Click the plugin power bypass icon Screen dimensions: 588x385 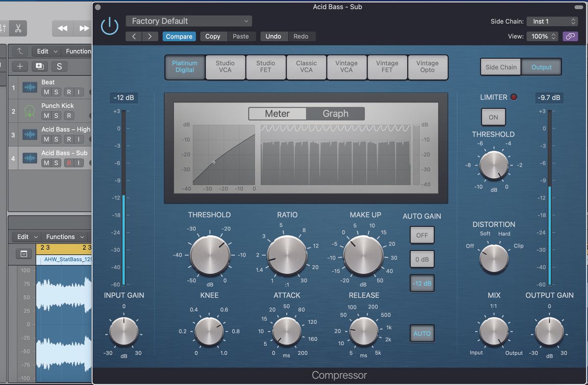coord(109,27)
